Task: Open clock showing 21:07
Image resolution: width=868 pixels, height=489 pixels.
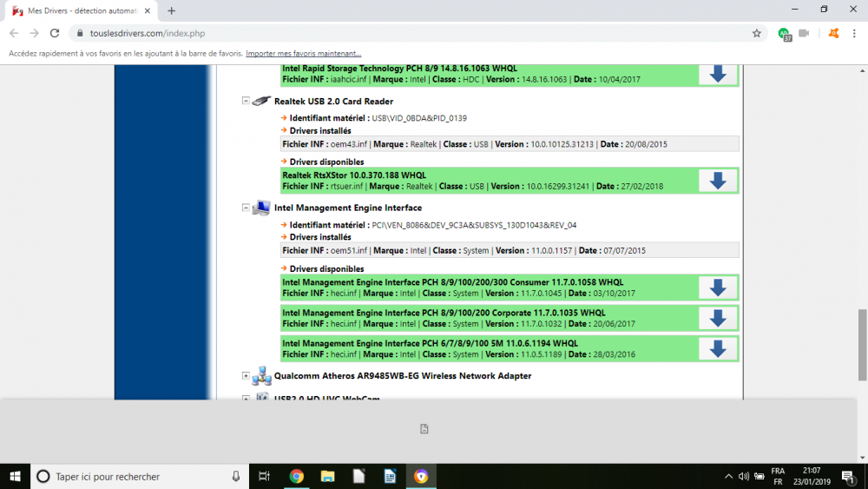Action: pyautogui.click(x=812, y=476)
